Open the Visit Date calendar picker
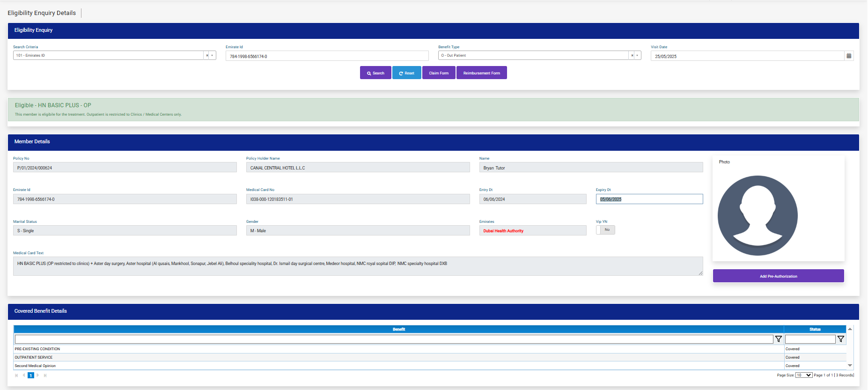868x390 pixels. pyautogui.click(x=849, y=56)
